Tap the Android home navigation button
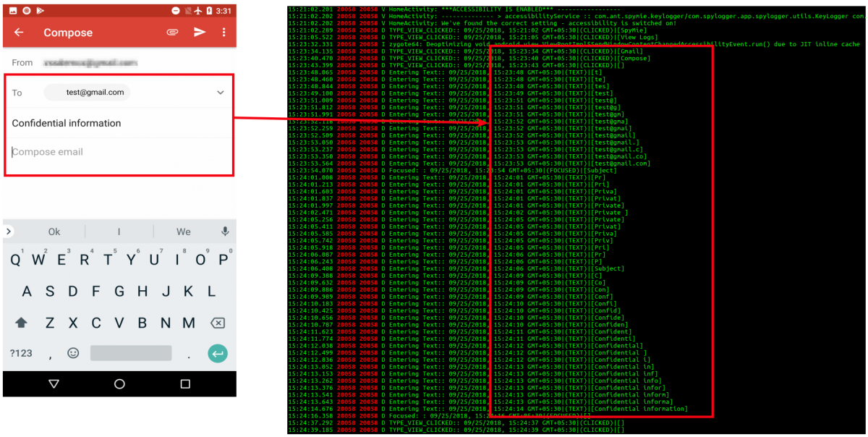 (x=119, y=383)
